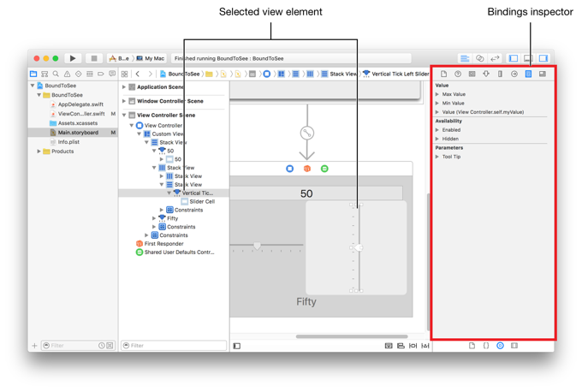Click the vertical slider knob on canvas
The width and height of the screenshot is (582, 392).
358,247
